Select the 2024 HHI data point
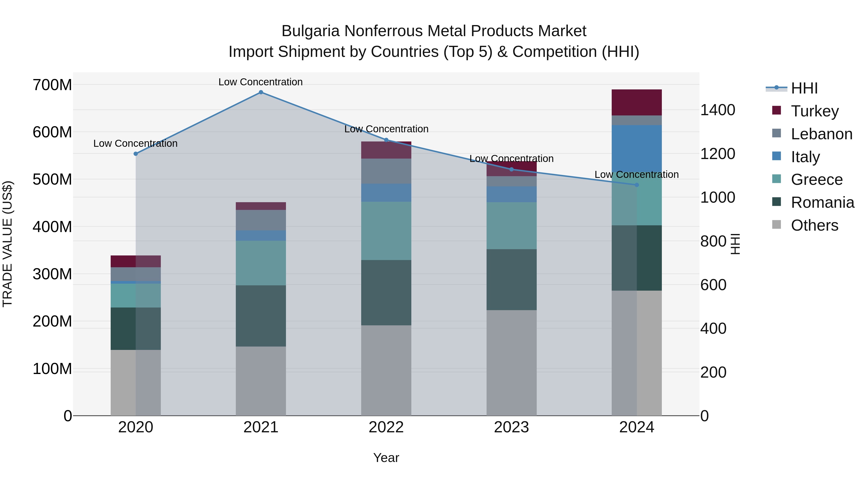 (637, 185)
